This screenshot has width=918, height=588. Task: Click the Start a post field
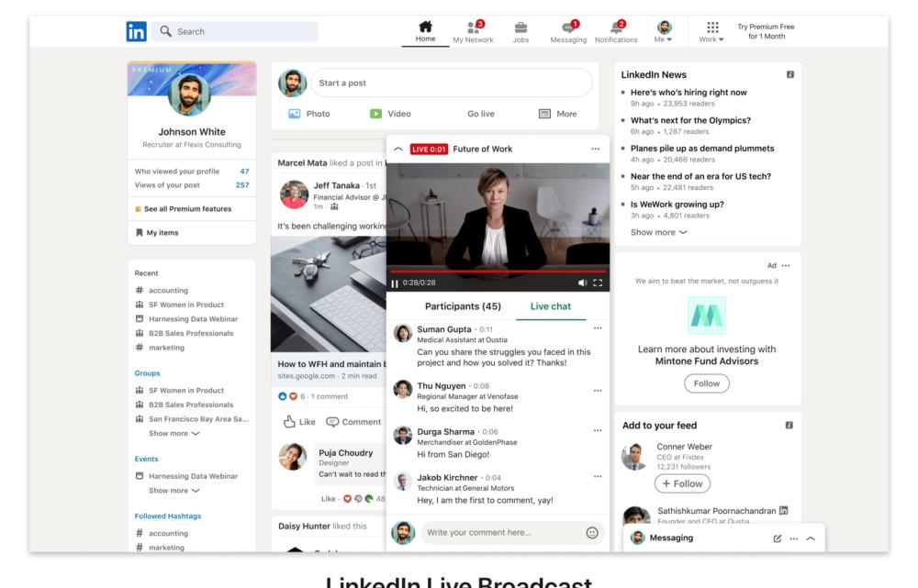(452, 83)
